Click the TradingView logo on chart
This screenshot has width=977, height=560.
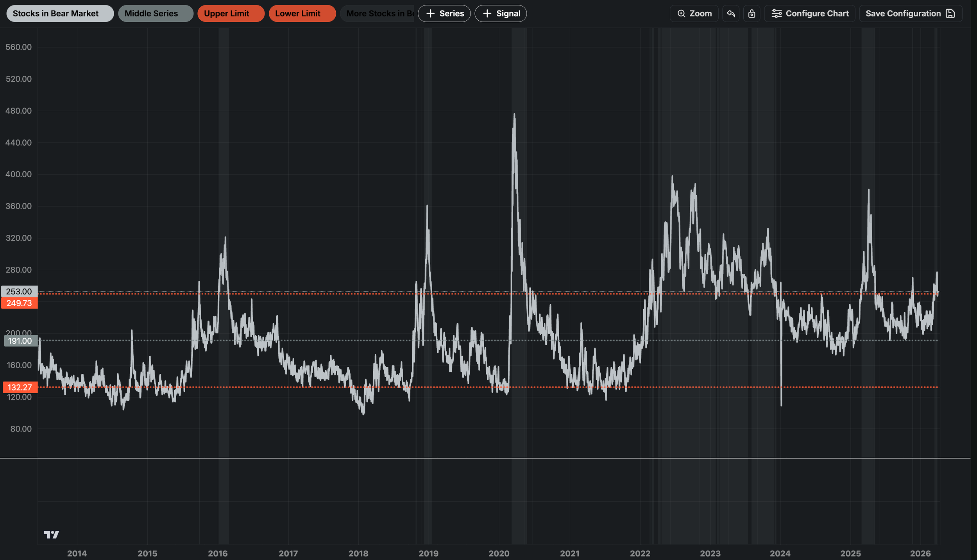point(51,534)
